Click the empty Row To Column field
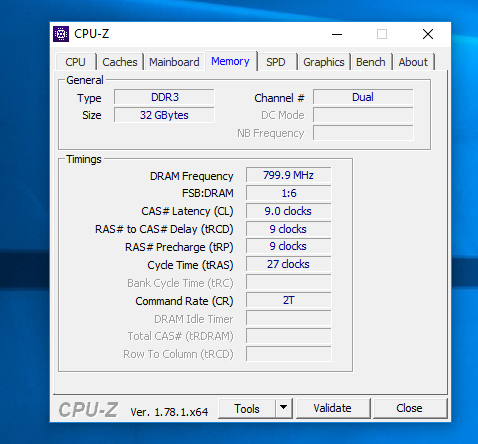This screenshot has width=478, height=444. (289, 354)
